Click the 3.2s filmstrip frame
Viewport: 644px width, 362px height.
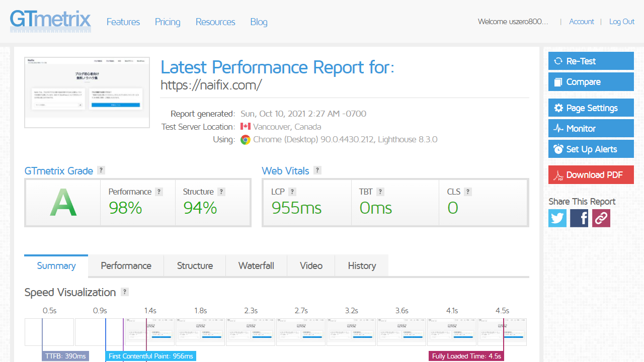[x=351, y=332]
